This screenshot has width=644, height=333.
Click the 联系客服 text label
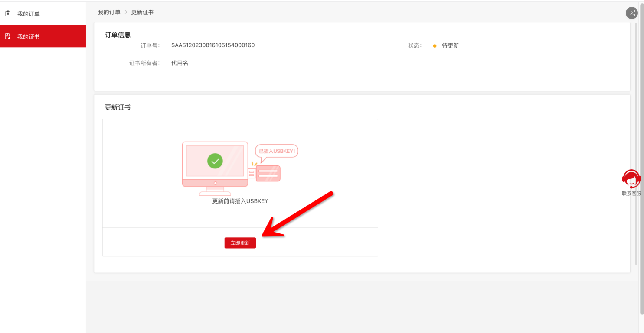[x=631, y=194]
